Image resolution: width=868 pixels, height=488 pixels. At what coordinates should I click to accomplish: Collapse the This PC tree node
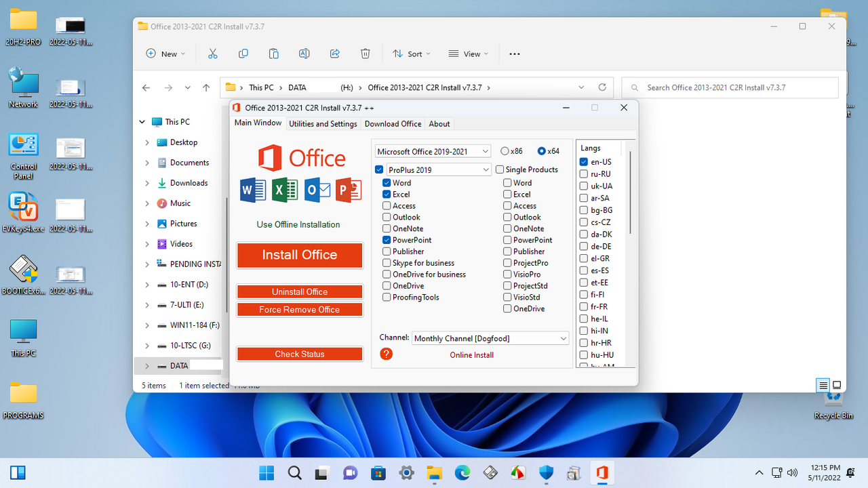pyautogui.click(x=142, y=122)
